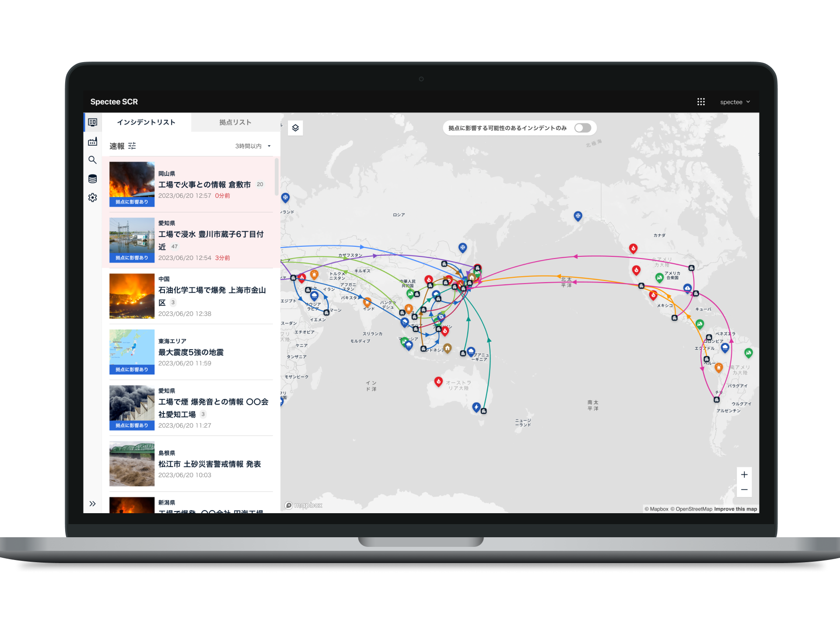Click the orange marker in Peru

(x=718, y=368)
